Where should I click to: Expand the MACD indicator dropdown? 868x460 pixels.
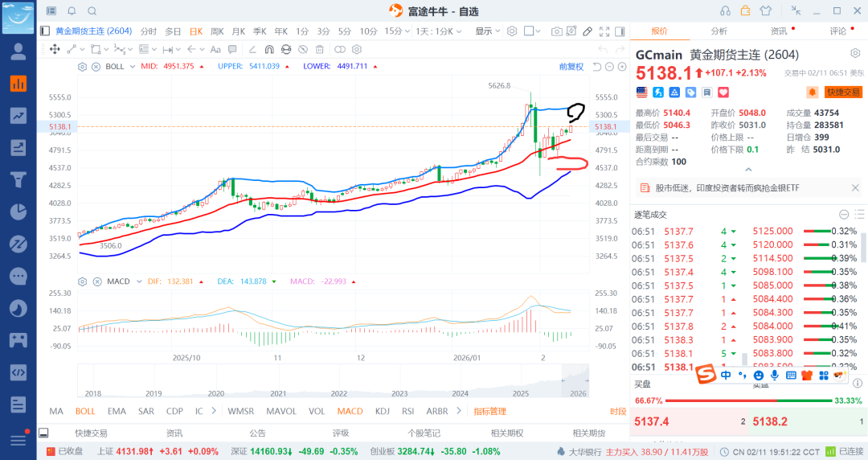click(x=139, y=281)
